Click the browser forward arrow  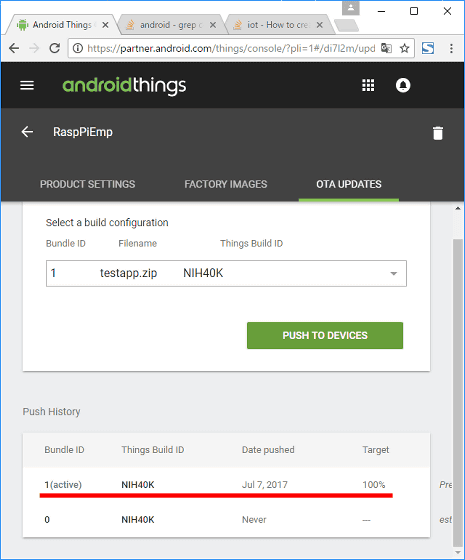click(x=34, y=48)
